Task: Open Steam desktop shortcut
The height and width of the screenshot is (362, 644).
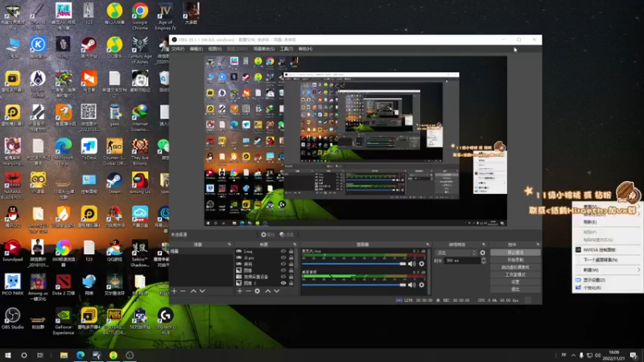Action: (114, 183)
